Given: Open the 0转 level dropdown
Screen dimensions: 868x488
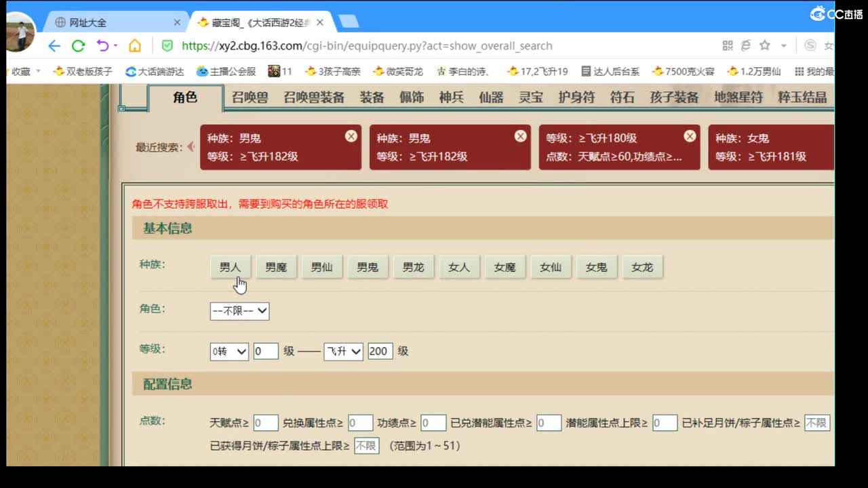Looking at the screenshot, I should tap(229, 351).
